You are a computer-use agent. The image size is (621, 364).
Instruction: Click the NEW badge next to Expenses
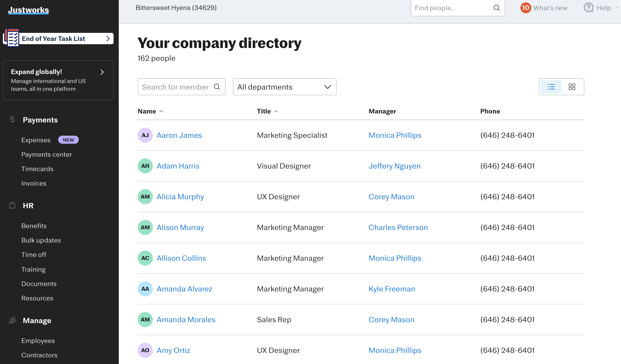pos(68,140)
